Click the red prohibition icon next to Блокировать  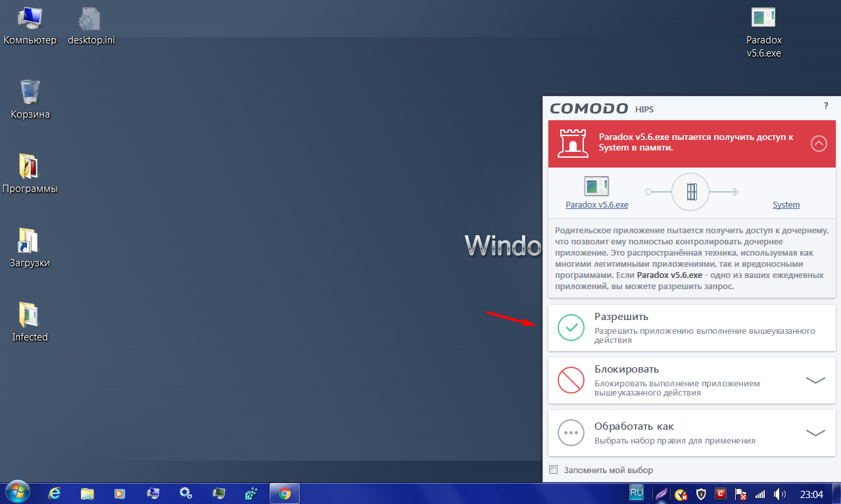click(571, 380)
